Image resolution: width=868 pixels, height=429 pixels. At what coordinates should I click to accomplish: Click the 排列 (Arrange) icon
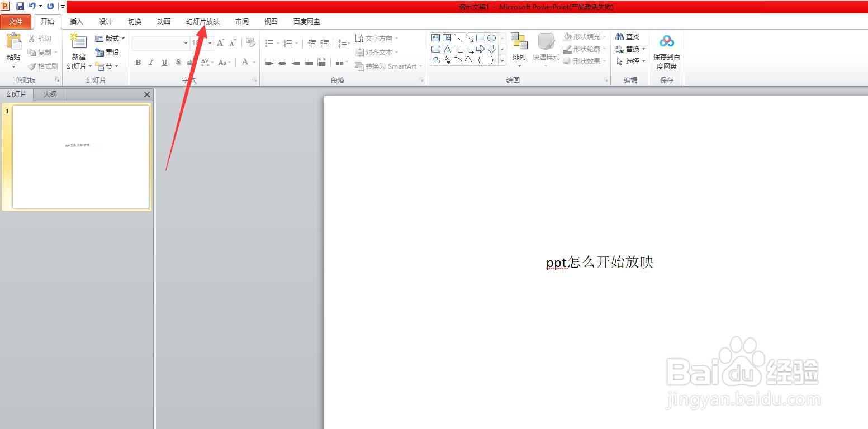[x=519, y=41]
